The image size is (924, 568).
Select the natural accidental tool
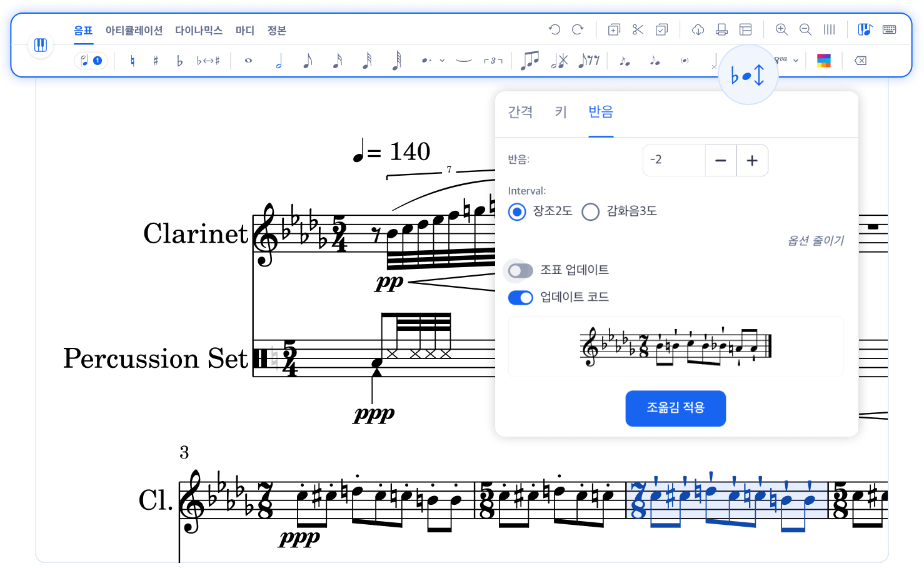(132, 60)
